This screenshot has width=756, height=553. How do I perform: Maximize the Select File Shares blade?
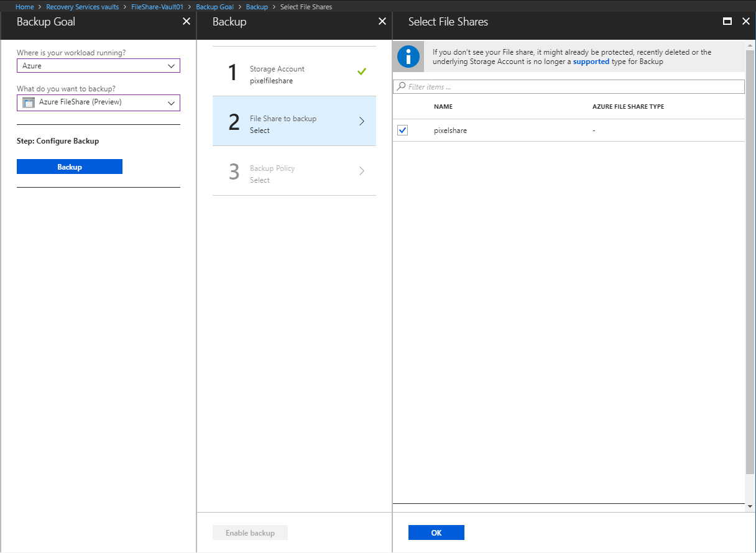coord(727,22)
